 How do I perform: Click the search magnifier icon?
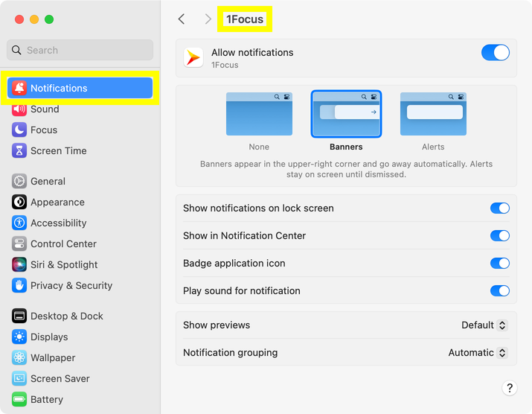click(x=16, y=50)
